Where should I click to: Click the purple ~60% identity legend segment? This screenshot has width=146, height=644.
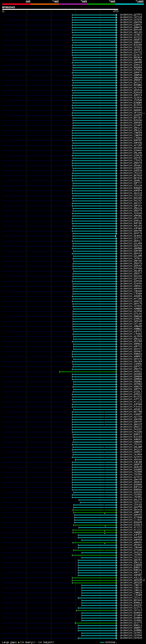(x=73, y=4)
